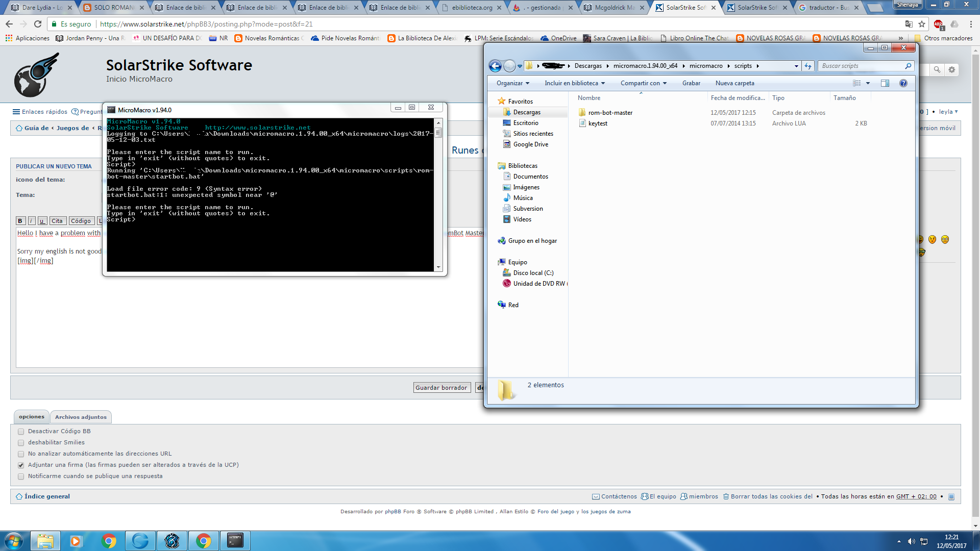
Task: Switch to the traductor browser tab
Action: pos(826,8)
